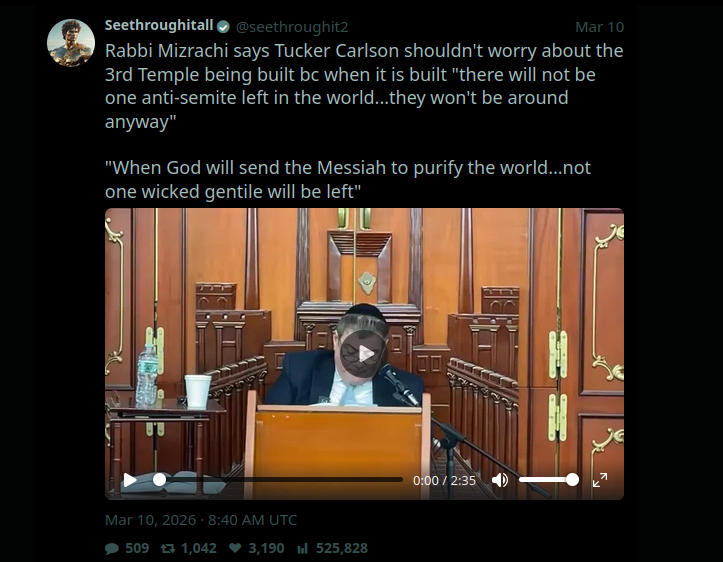The image size is (723, 562).
Task: Open the @seethroughit2 handle link
Action: point(292,27)
